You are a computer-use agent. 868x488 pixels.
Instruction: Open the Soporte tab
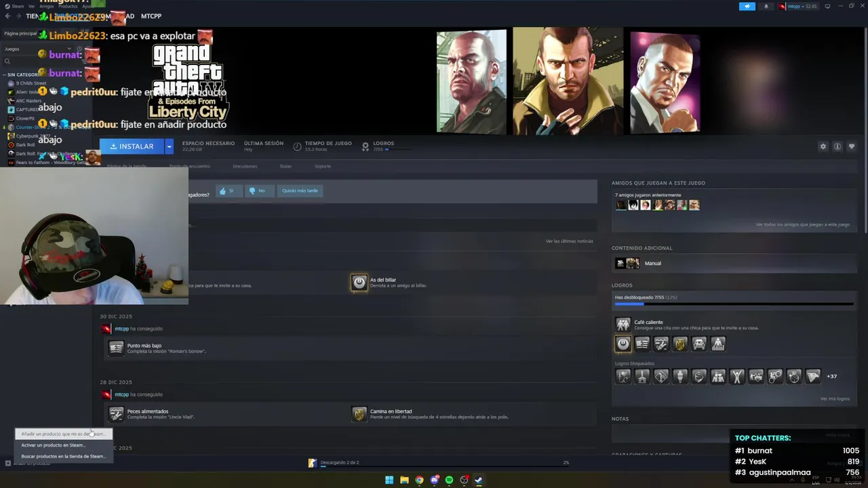click(x=323, y=166)
